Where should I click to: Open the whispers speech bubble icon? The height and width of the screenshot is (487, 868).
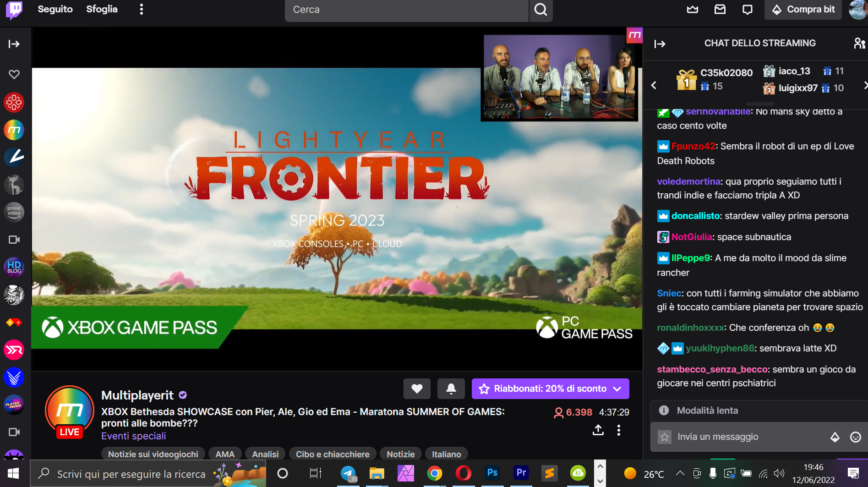tap(748, 9)
